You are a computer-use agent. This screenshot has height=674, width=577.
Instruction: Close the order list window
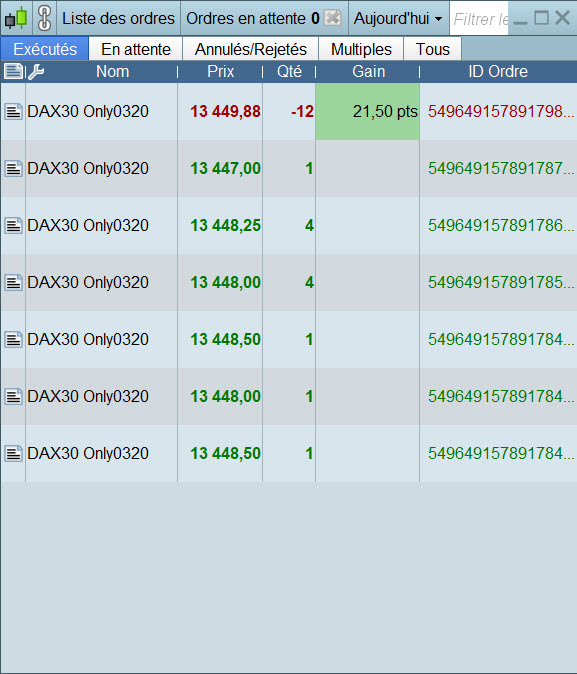(562, 18)
